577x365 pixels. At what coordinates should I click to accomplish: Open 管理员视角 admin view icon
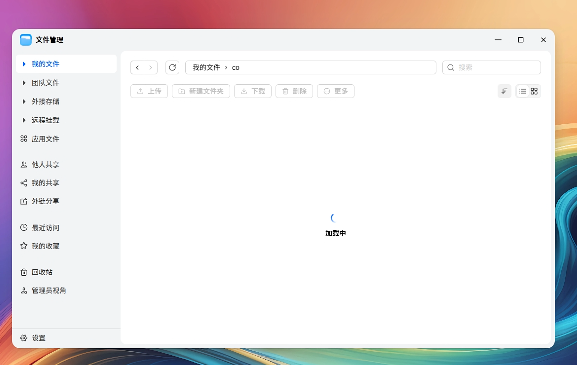coord(24,291)
